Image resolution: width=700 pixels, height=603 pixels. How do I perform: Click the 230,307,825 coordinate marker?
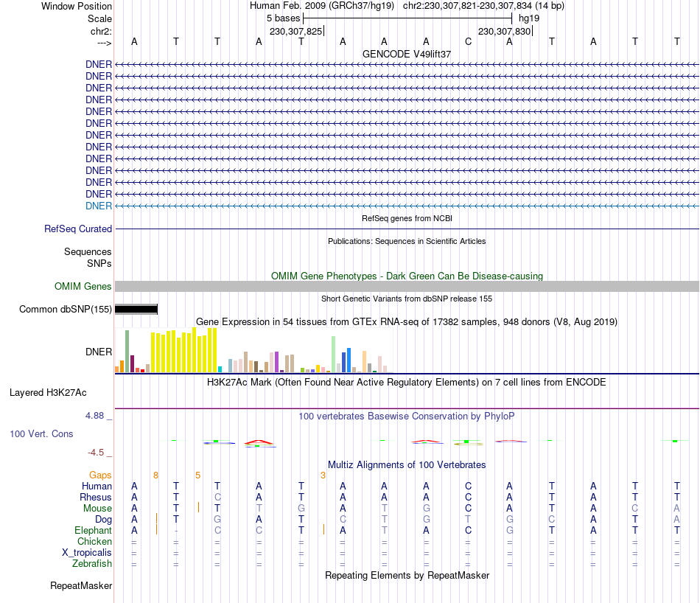coord(295,31)
